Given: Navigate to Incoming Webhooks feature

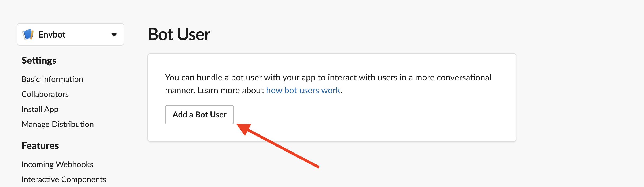Looking at the screenshot, I should 57,164.
